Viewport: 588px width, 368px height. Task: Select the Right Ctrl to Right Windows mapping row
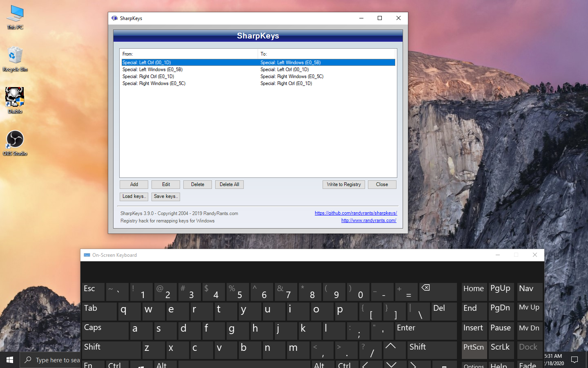pos(258,76)
